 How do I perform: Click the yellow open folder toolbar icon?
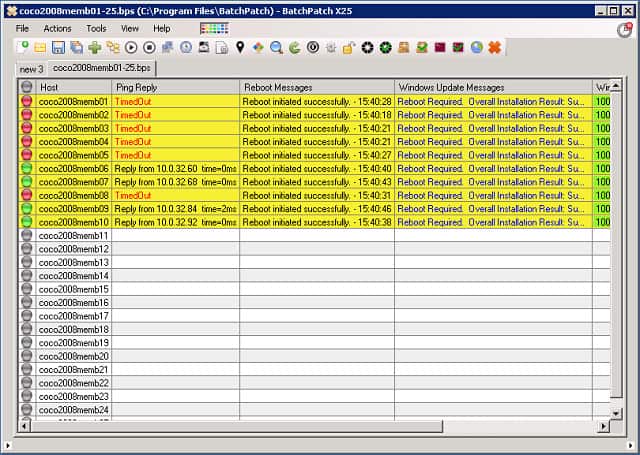click(40, 48)
